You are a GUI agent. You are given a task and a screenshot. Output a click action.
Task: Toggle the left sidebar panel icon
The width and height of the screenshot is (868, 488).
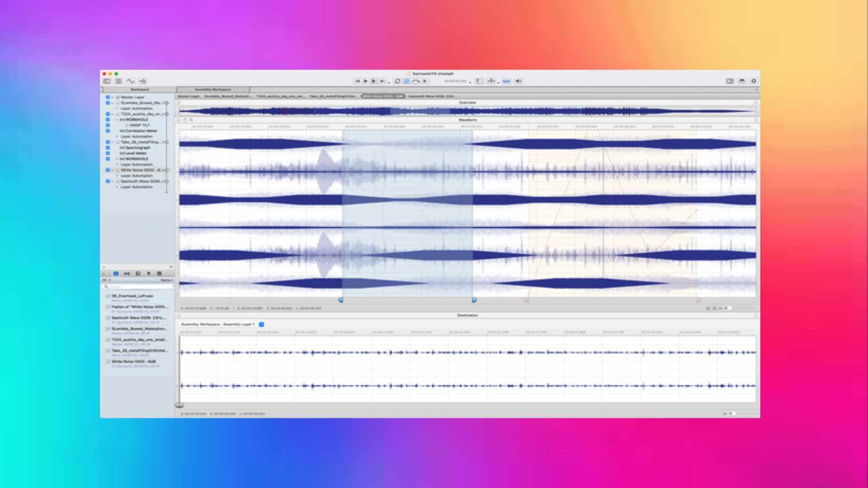click(x=107, y=81)
